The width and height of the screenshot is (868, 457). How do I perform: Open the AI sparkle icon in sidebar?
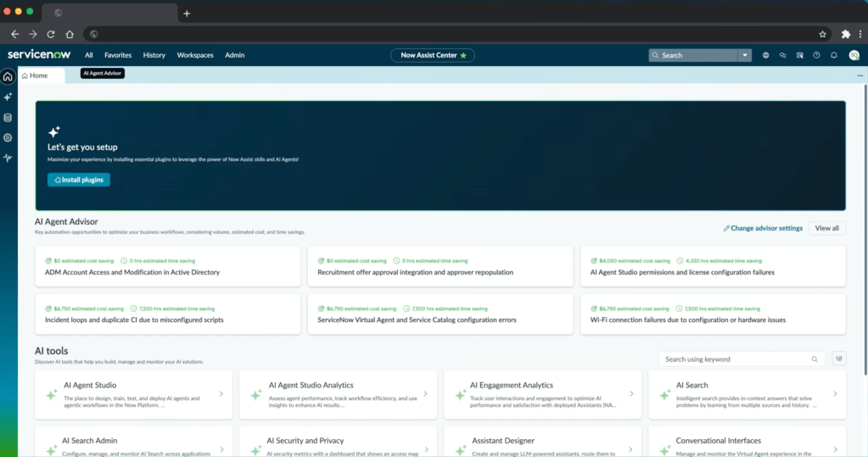click(8, 97)
